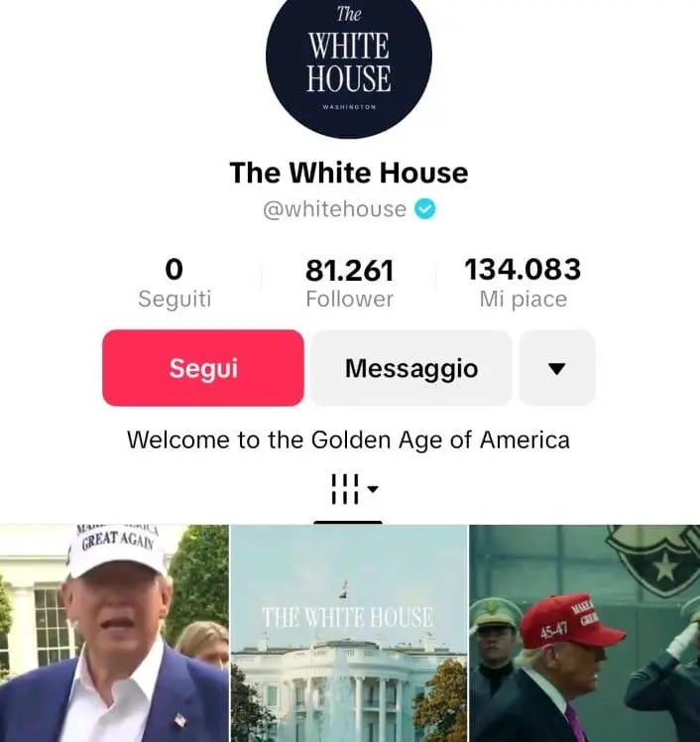Tap the @whitehouse username handle

335,209
